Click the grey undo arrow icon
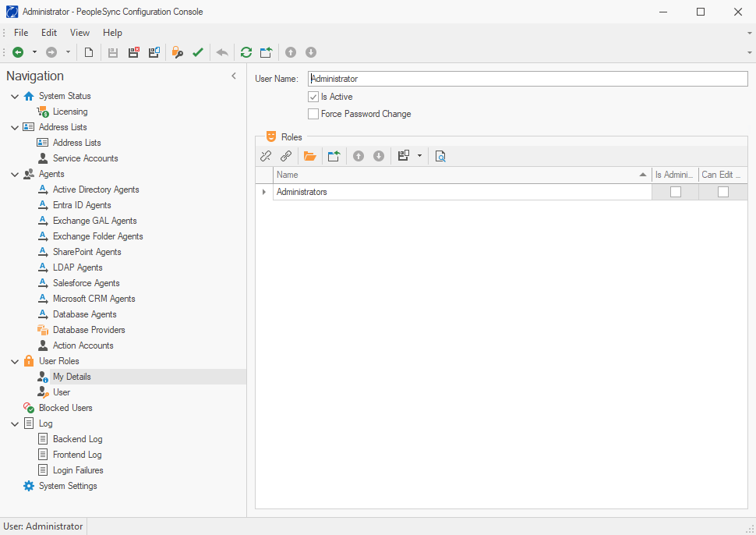 (222, 52)
